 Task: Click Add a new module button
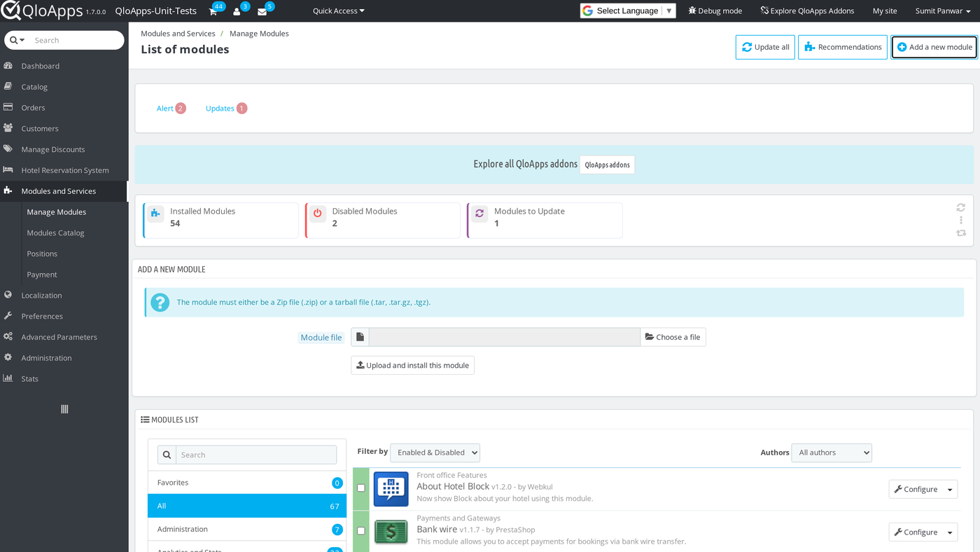click(934, 47)
